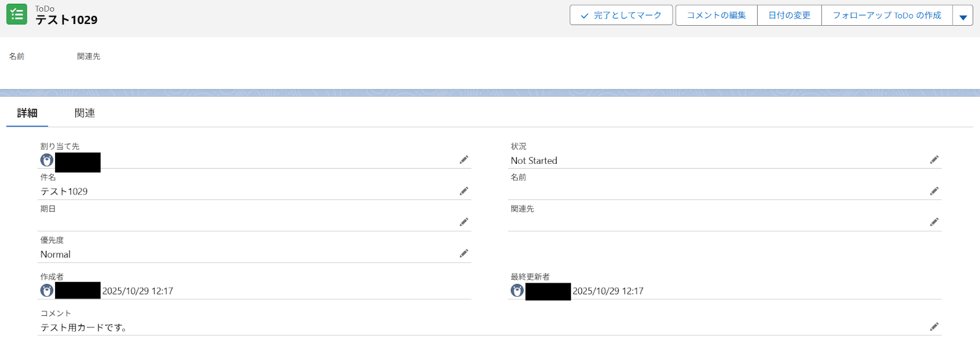
Task: Click the 割り当て先 user avatar icon
Action: coord(47,161)
